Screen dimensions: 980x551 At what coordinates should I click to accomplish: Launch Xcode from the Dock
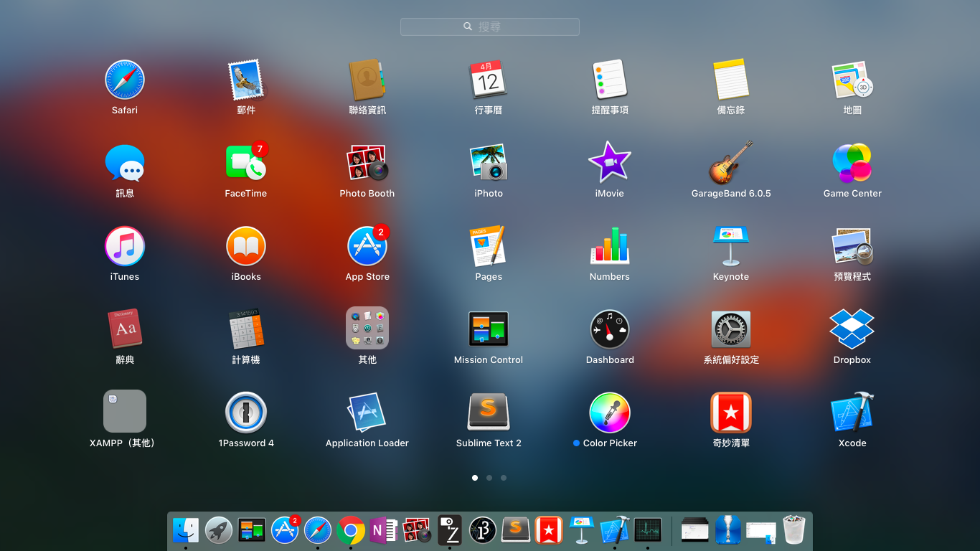(x=615, y=530)
